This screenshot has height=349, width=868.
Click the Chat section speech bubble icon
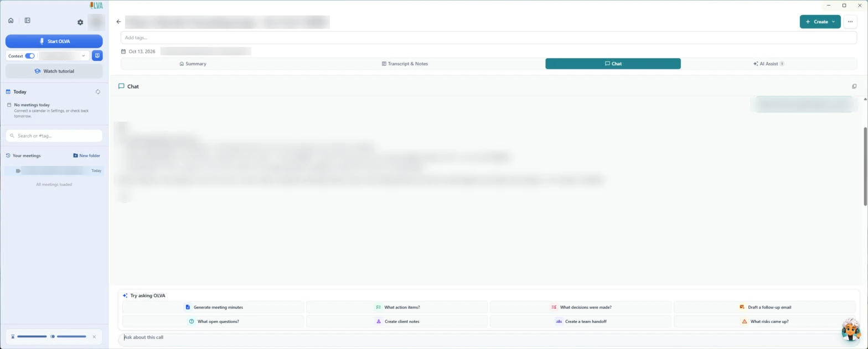[x=121, y=86]
